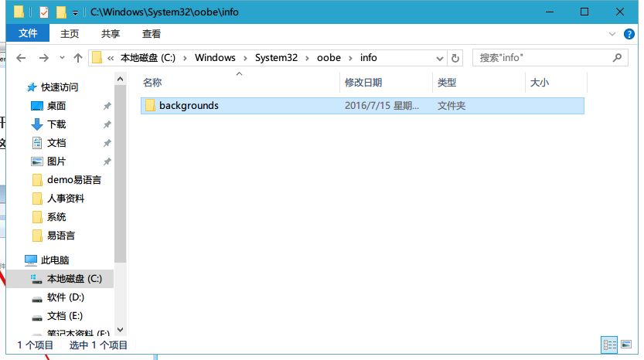Click the Help question mark icon
This screenshot has width=644, height=360.
coord(630,34)
